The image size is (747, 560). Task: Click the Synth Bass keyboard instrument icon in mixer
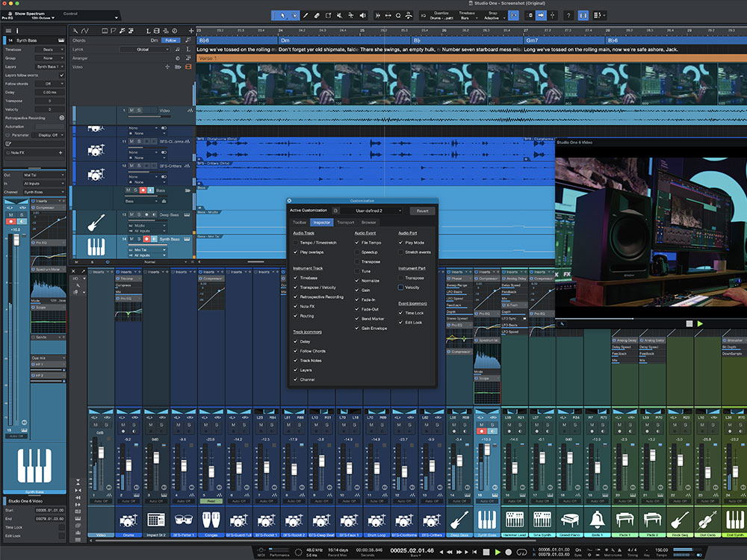pos(486,519)
